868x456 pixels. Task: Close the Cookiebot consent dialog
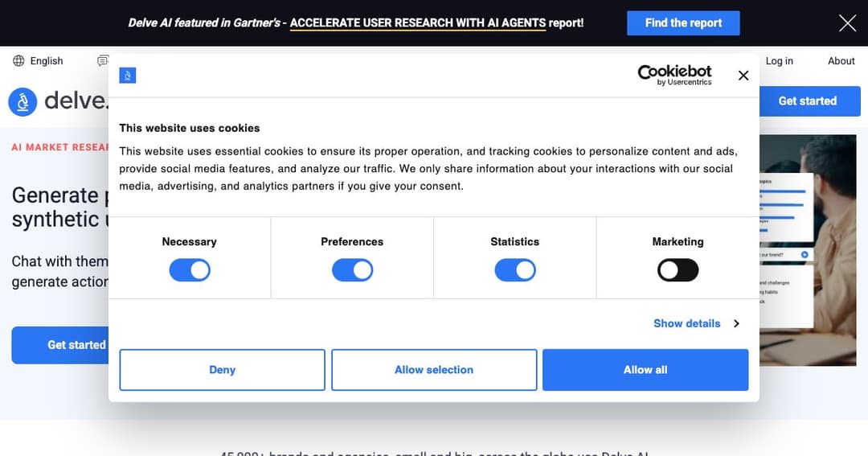[x=743, y=76]
